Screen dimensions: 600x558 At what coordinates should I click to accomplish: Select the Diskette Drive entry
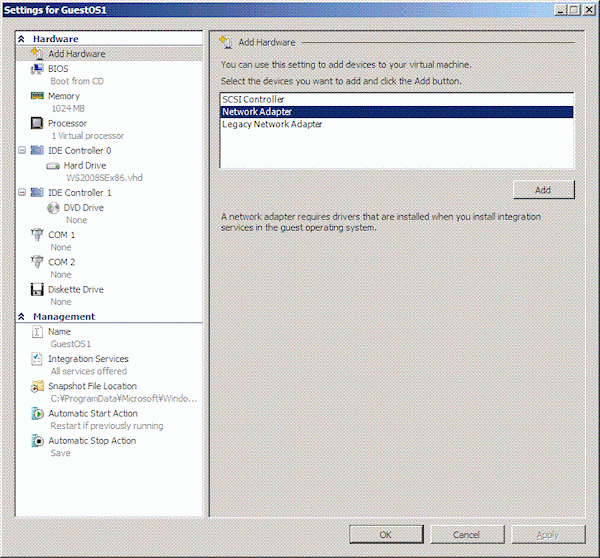click(x=76, y=289)
